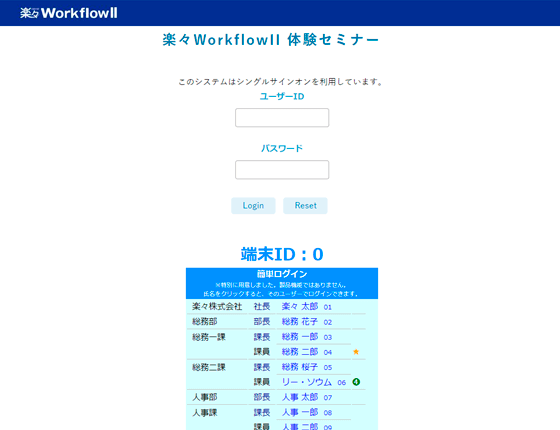The height and width of the screenshot is (430, 560).
Task: Click the Login button
Action: 253,206
